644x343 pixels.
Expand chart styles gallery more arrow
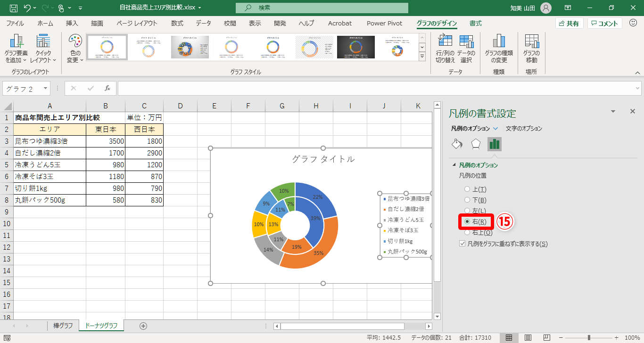(422, 57)
